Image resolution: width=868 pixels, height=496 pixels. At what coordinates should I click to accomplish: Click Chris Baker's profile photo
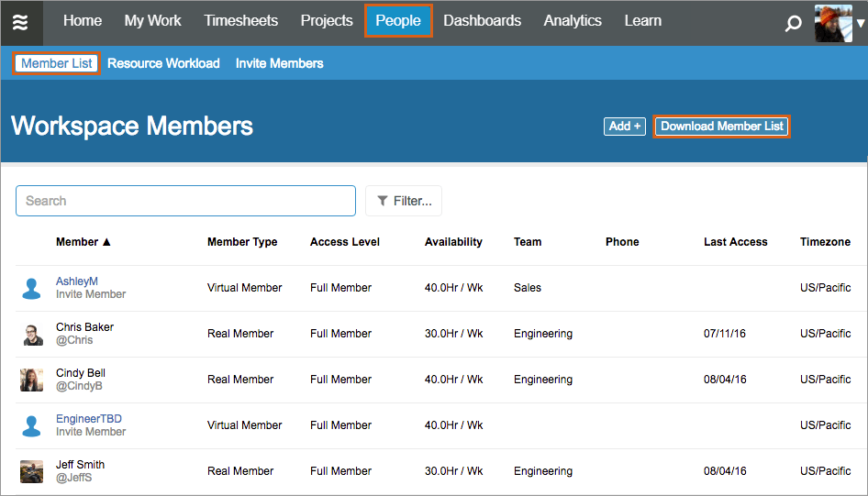point(32,335)
